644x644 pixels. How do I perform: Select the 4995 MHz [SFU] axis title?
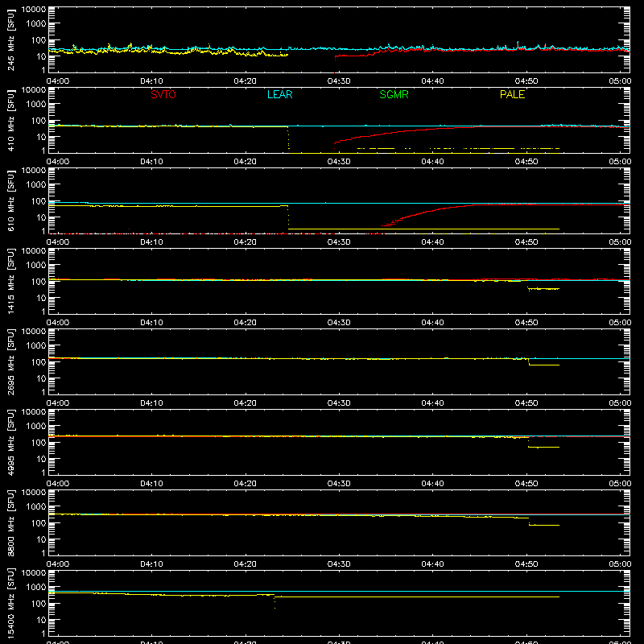coord(10,443)
